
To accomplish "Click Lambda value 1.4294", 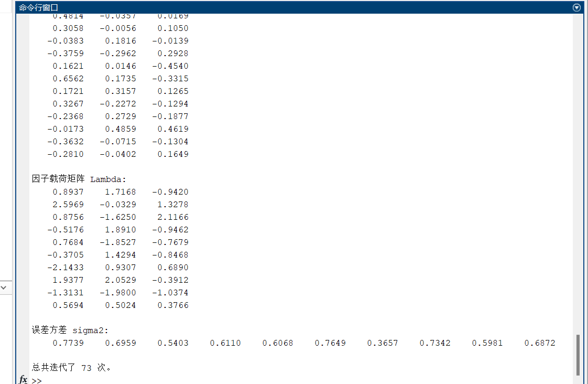I will [121, 255].
